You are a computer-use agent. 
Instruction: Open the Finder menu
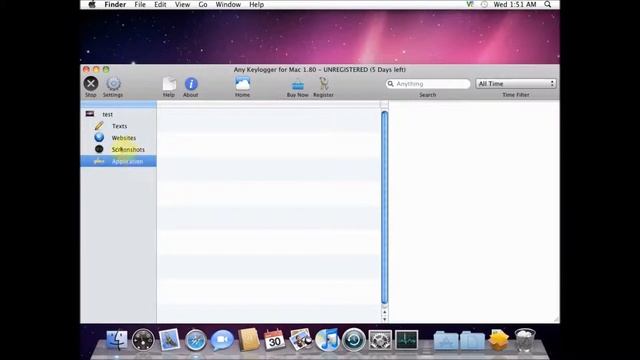(115, 4)
